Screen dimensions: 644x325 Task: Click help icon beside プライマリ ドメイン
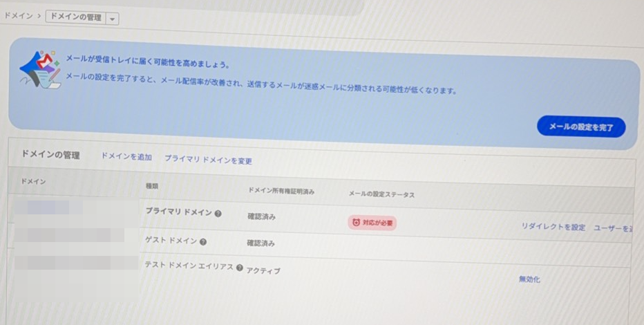[218, 214]
